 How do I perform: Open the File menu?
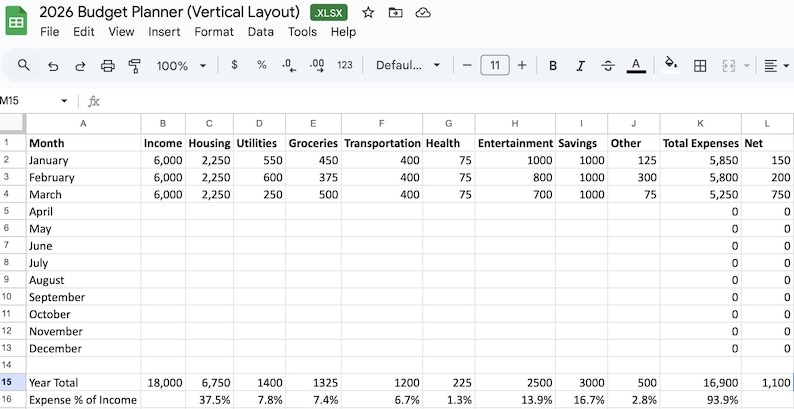click(50, 32)
